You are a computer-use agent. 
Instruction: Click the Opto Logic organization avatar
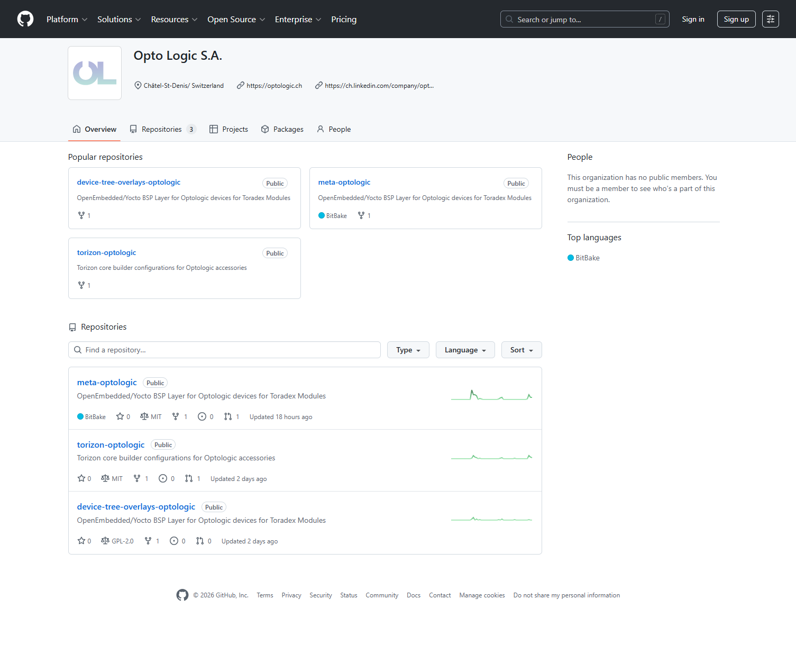[95, 73]
